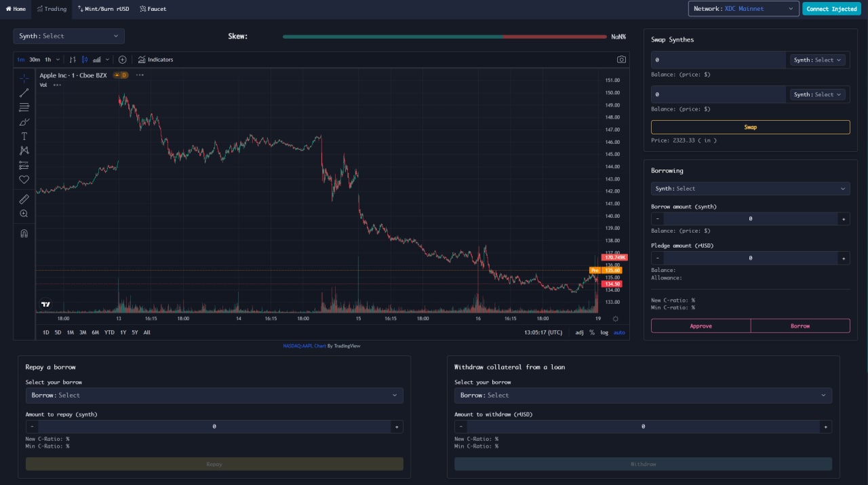This screenshot has width=868, height=485.
Task: Increase Amount to repay with plus
Action: [397, 427]
